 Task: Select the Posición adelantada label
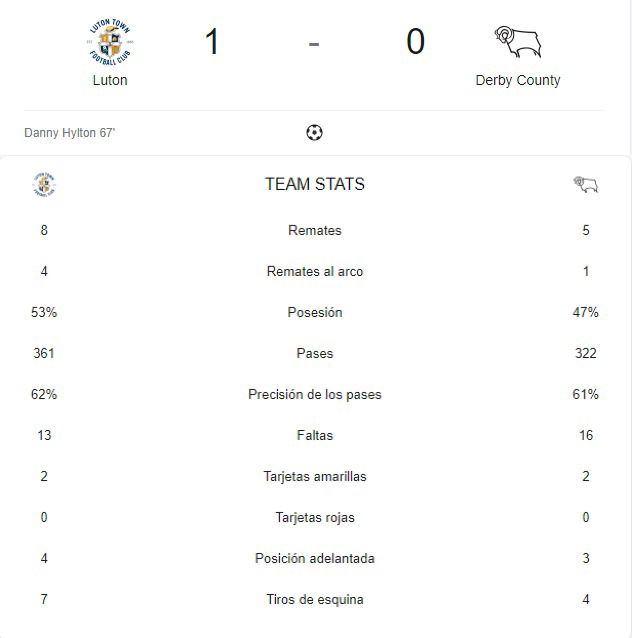pyautogui.click(x=315, y=558)
